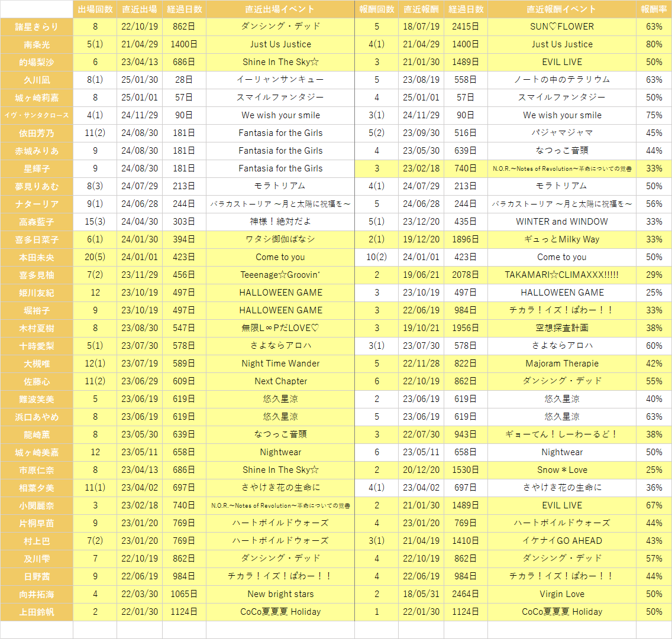The image size is (672, 639).
Task: Click the 出場回数 column header
Action: coord(95,9)
